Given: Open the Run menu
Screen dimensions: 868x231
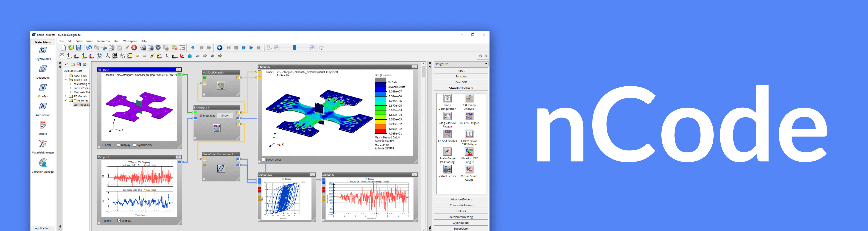Looking at the screenshot, I should tap(117, 41).
